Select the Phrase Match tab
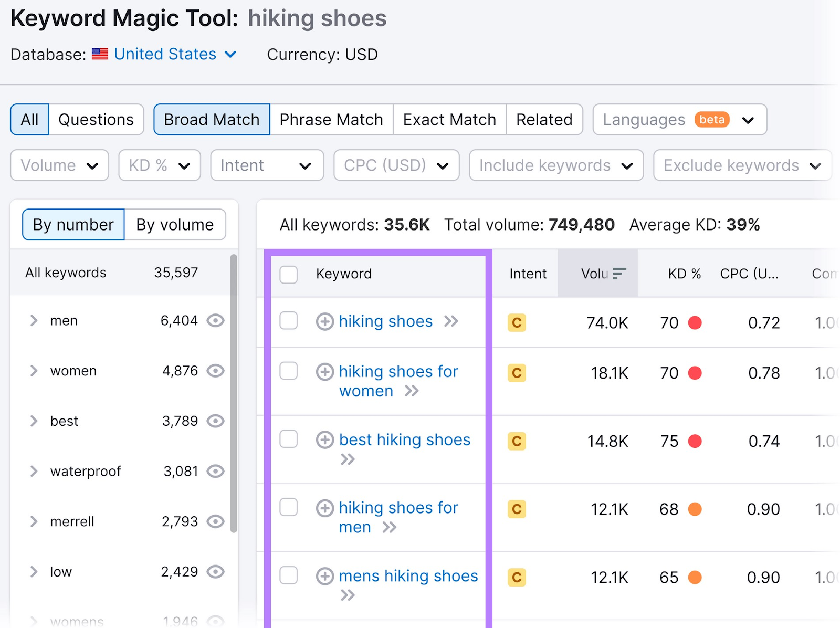 (331, 119)
